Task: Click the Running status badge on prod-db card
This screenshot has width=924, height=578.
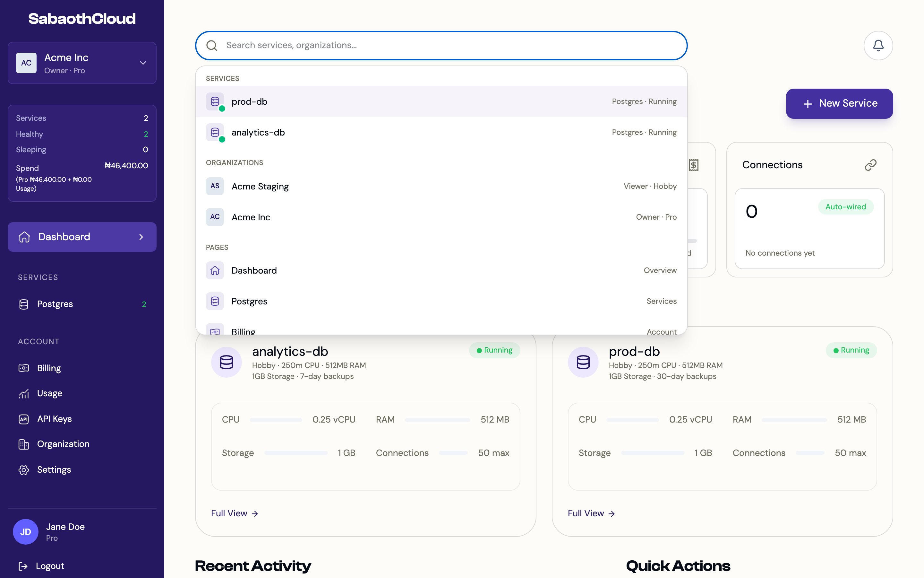Action: [x=851, y=350]
